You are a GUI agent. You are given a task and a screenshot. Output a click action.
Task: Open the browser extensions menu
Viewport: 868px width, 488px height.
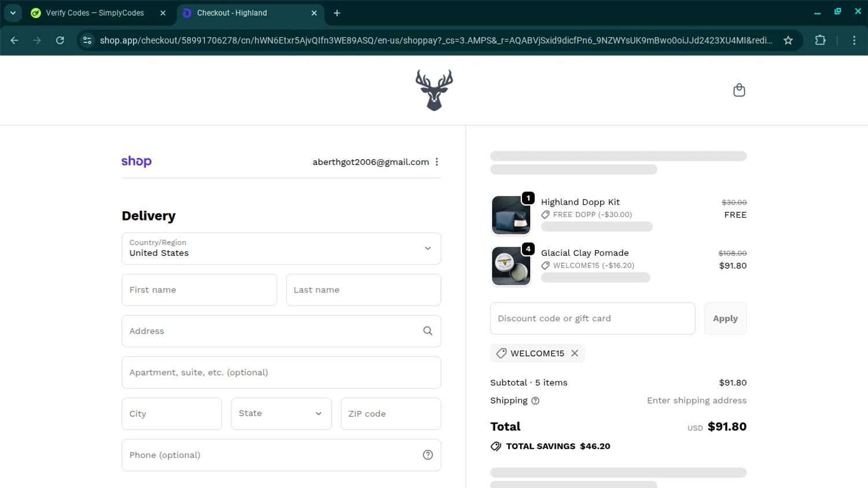820,41
